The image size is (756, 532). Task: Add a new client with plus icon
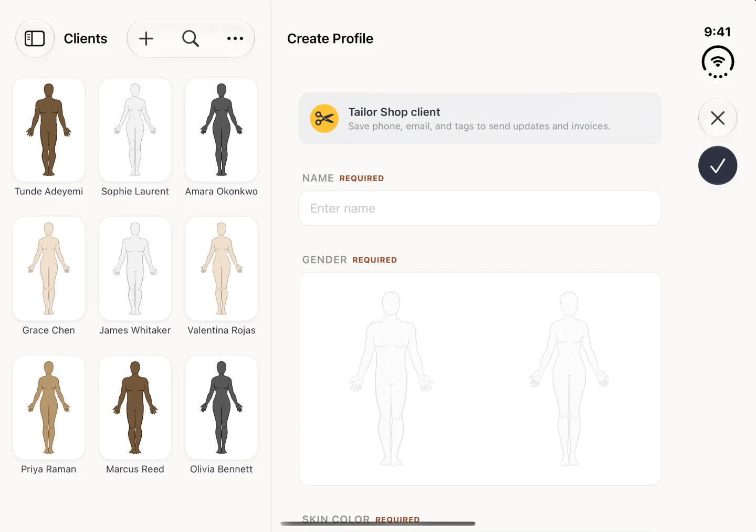(x=146, y=38)
